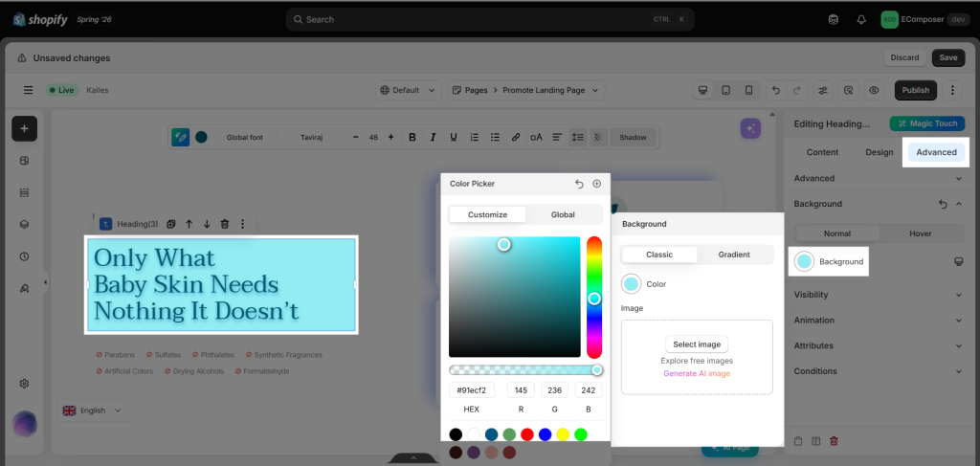The image size is (980, 466).
Task: Switch to mobile device view
Action: point(748,90)
